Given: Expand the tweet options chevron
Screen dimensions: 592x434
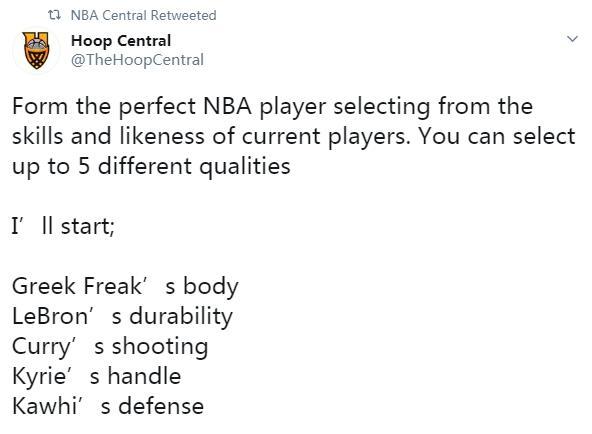Looking at the screenshot, I should (x=572, y=38).
